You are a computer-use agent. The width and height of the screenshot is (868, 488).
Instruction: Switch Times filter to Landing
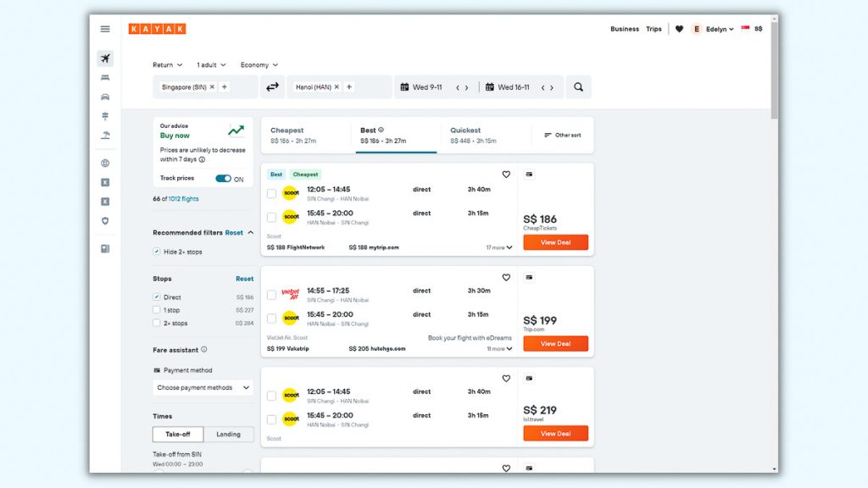(x=229, y=435)
